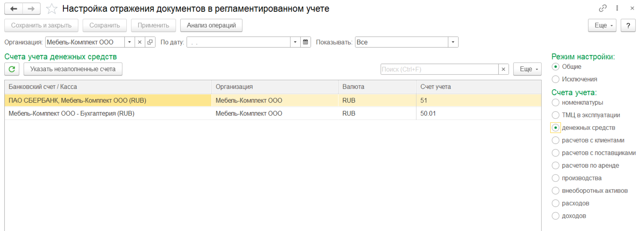Screen dimensions: 644x231
Task: Click the back navigation arrow
Action: (14, 9)
